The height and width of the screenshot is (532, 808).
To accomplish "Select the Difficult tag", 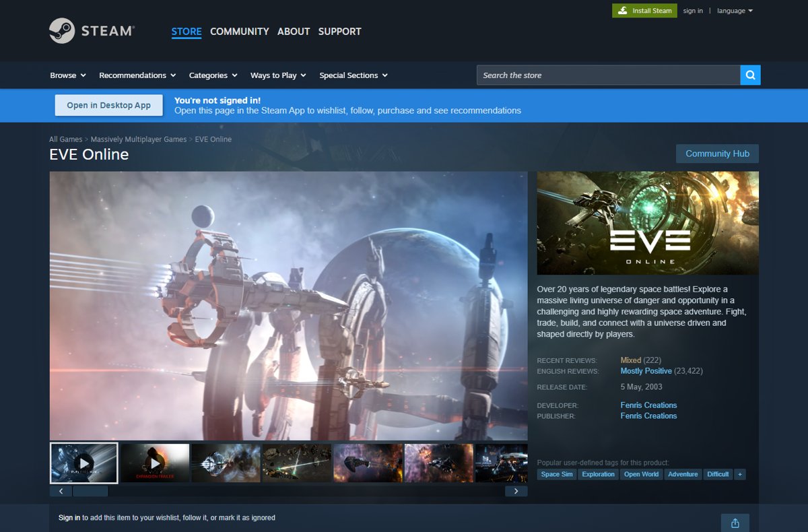I will tap(718, 474).
